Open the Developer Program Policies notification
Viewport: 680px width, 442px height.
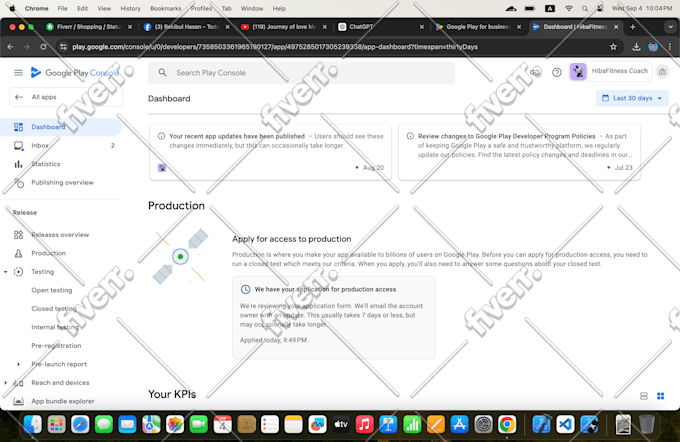[x=519, y=152]
